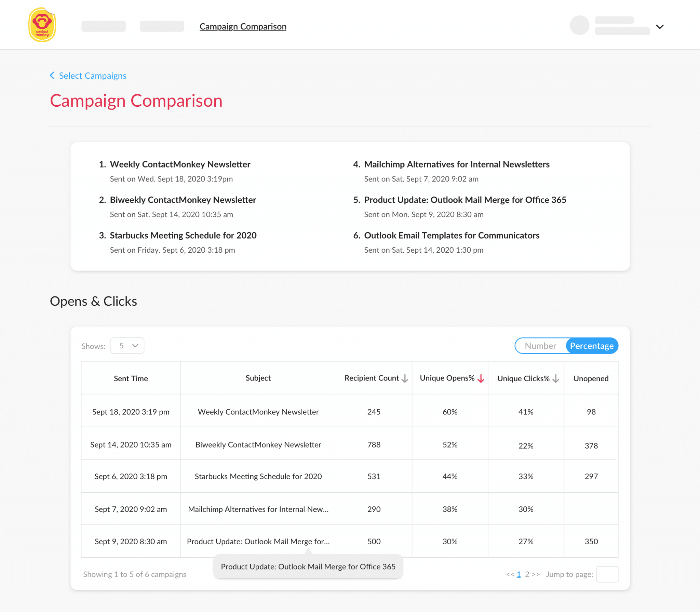Click the back arrow beside Select Campaigns

[x=52, y=75]
